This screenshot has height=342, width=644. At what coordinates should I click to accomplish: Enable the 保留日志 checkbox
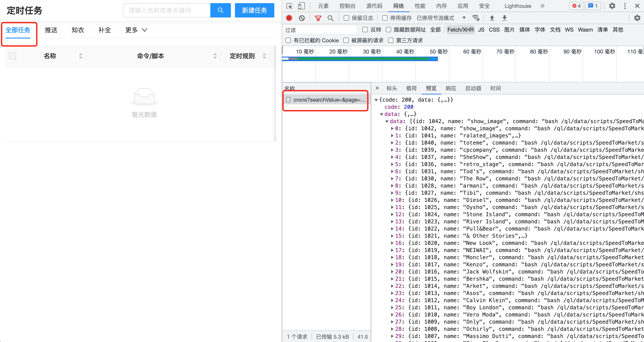(346, 18)
